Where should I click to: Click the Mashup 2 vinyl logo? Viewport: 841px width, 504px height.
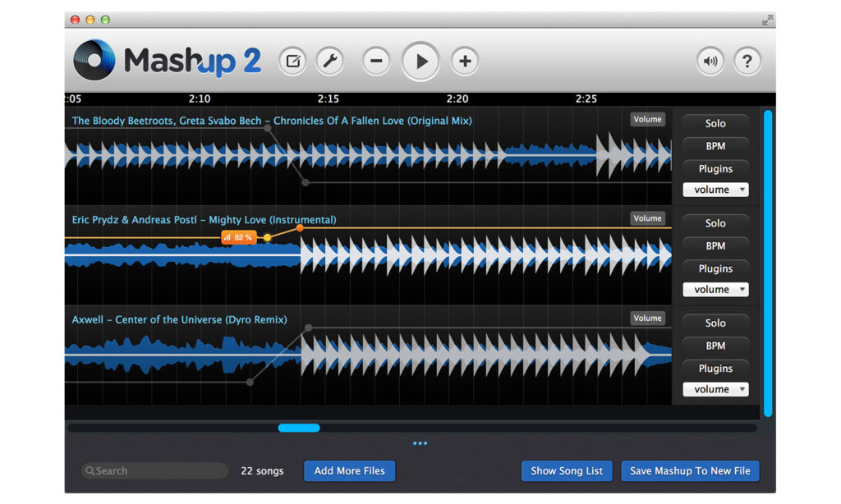coord(94,60)
